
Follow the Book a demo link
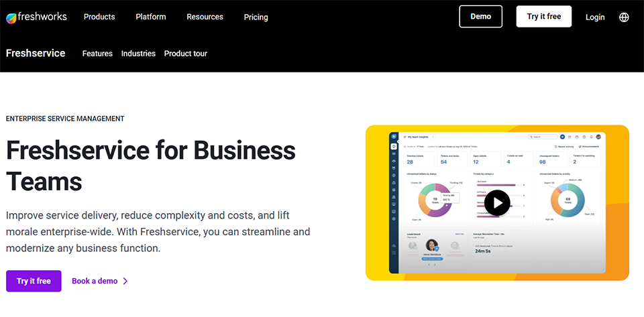[95, 281]
